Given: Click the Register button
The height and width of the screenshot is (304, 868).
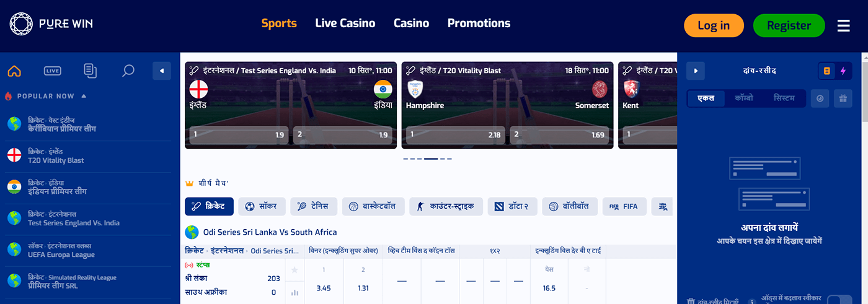Looking at the screenshot, I should [789, 25].
